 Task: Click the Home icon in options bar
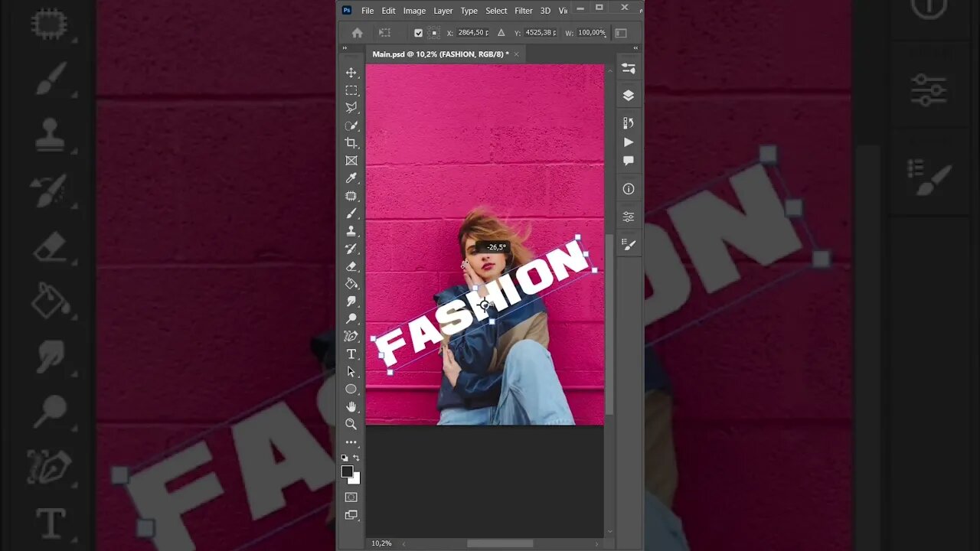point(357,33)
